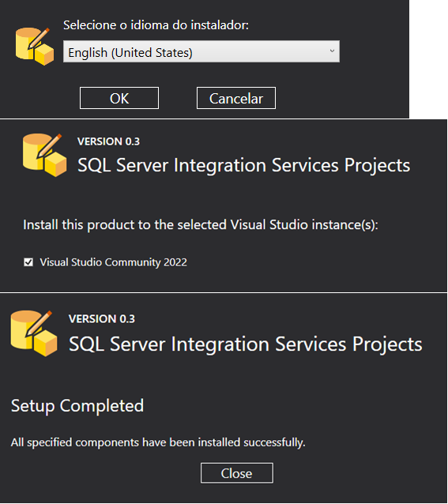This screenshot has height=504, width=448.
Task: Click the Setup Completed heading
Action: [x=77, y=405]
